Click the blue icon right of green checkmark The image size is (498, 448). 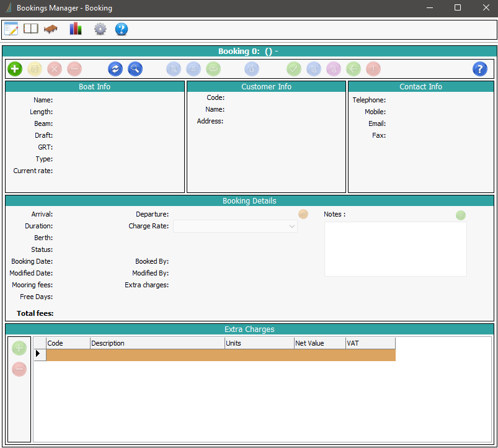coord(314,69)
